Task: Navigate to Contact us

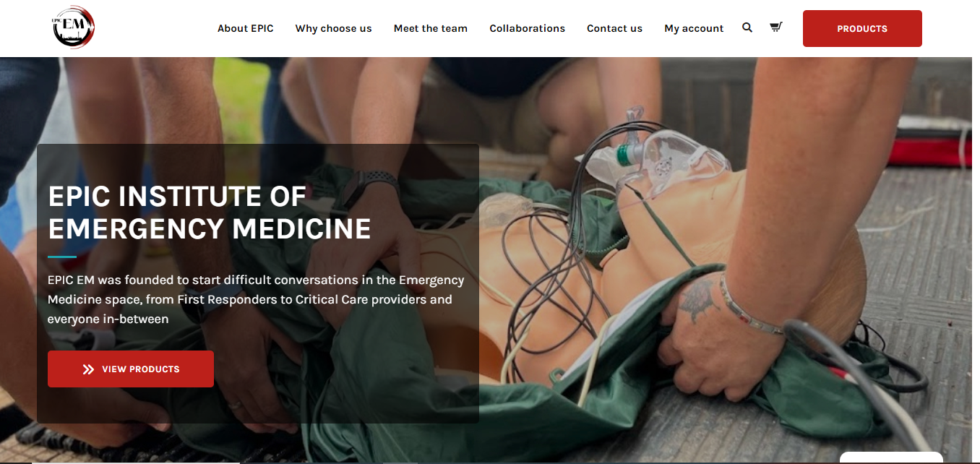Action: 614,28
